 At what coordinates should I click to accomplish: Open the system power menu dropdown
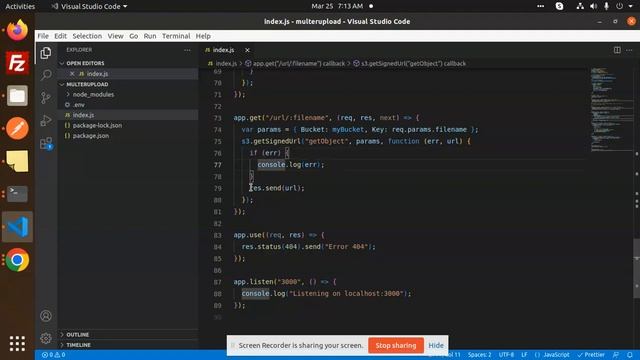coord(624,6)
